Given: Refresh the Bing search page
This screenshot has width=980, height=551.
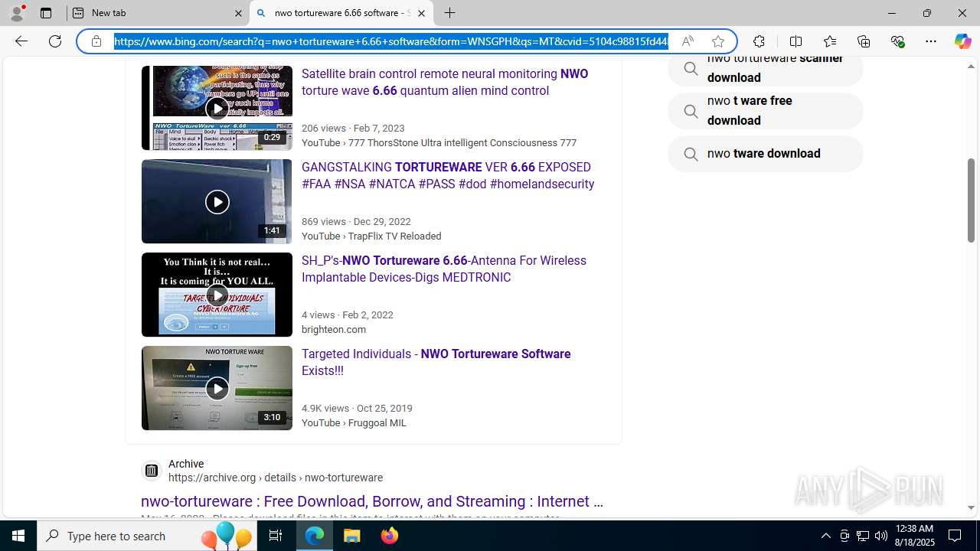Looking at the screenshot, I should 55,41.
